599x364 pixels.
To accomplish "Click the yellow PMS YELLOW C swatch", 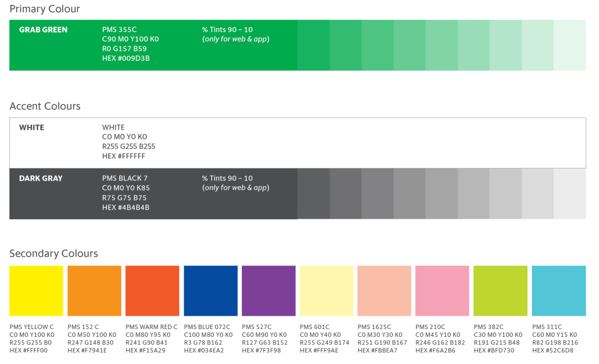I will (36, 291).
